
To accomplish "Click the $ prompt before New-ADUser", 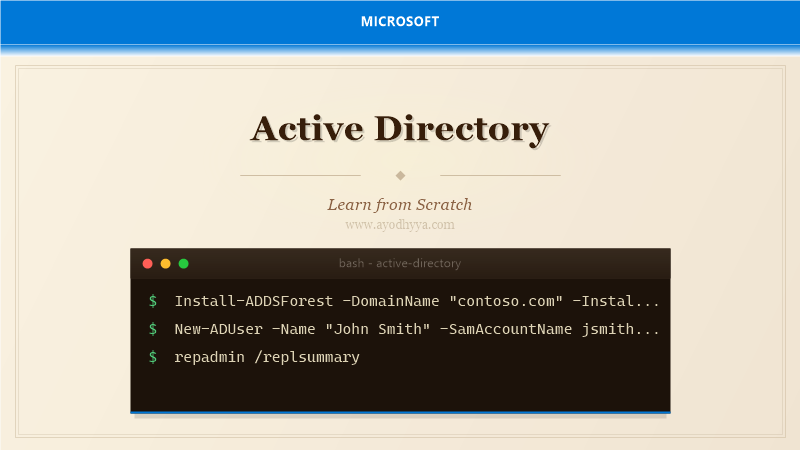I will coord(153,329).
